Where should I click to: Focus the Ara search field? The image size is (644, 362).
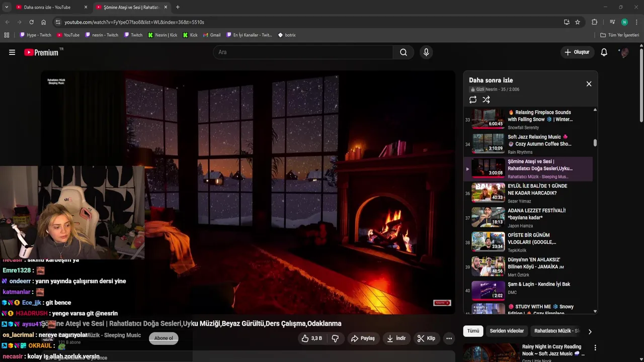303,52
